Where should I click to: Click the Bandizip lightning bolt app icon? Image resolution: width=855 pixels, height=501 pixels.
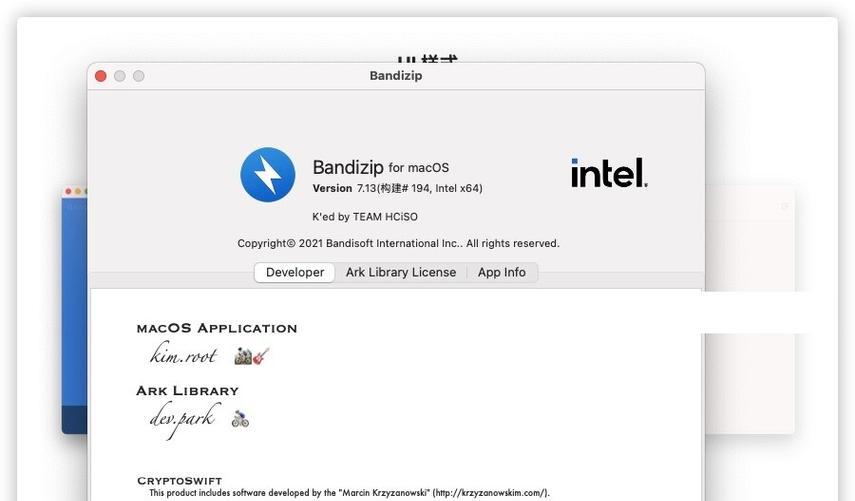click(268, 174)
